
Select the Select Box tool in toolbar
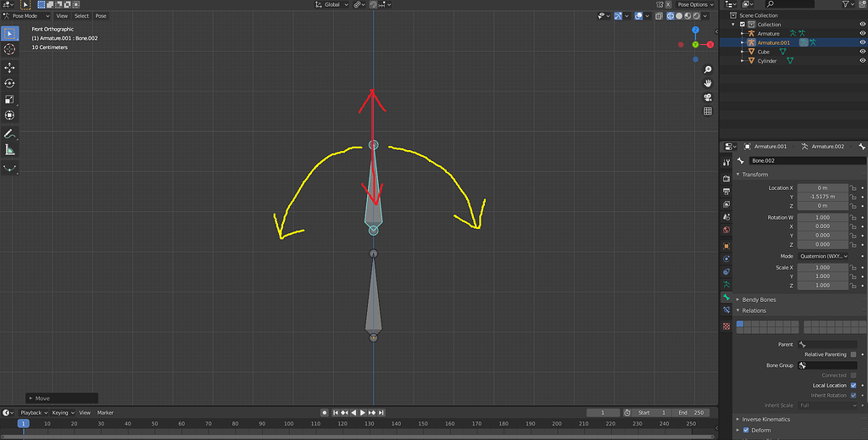[9, 33]
